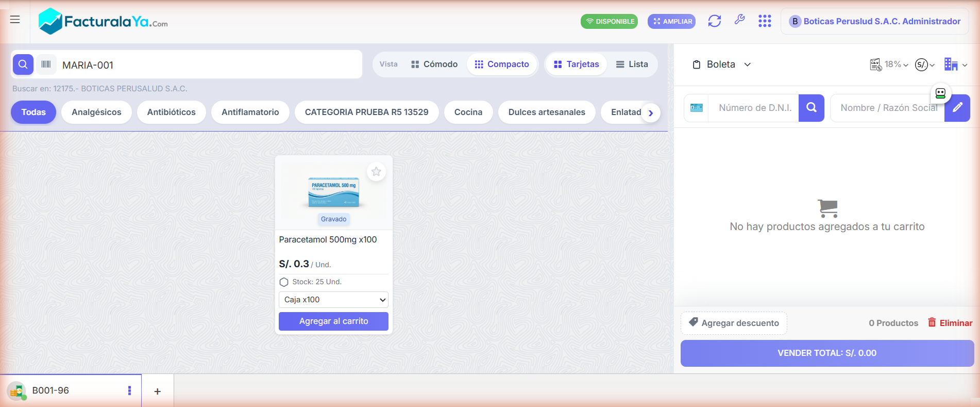Switch view to Compacto
The width and height of the screenshot is (980, 407).
(x=502, y=64)
